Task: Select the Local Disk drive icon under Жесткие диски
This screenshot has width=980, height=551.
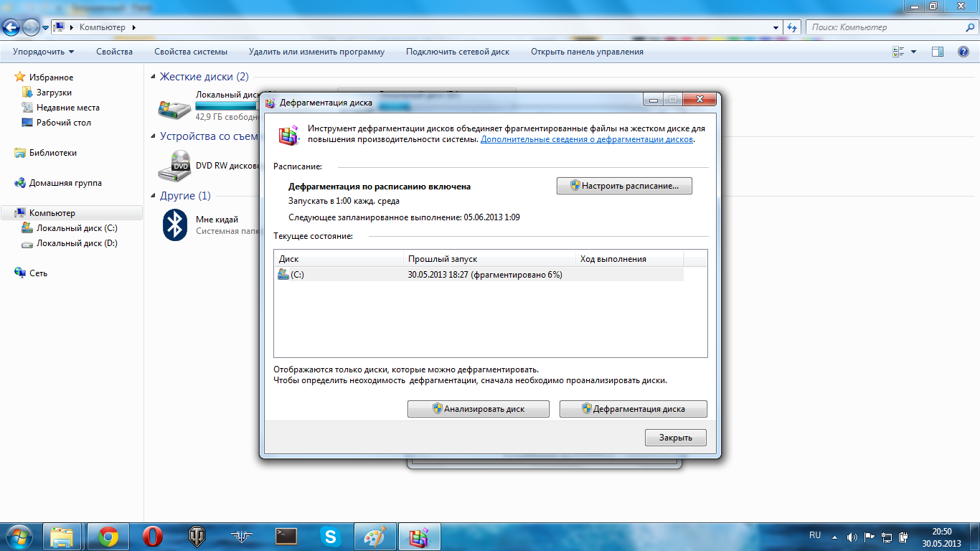Action: 174,108
